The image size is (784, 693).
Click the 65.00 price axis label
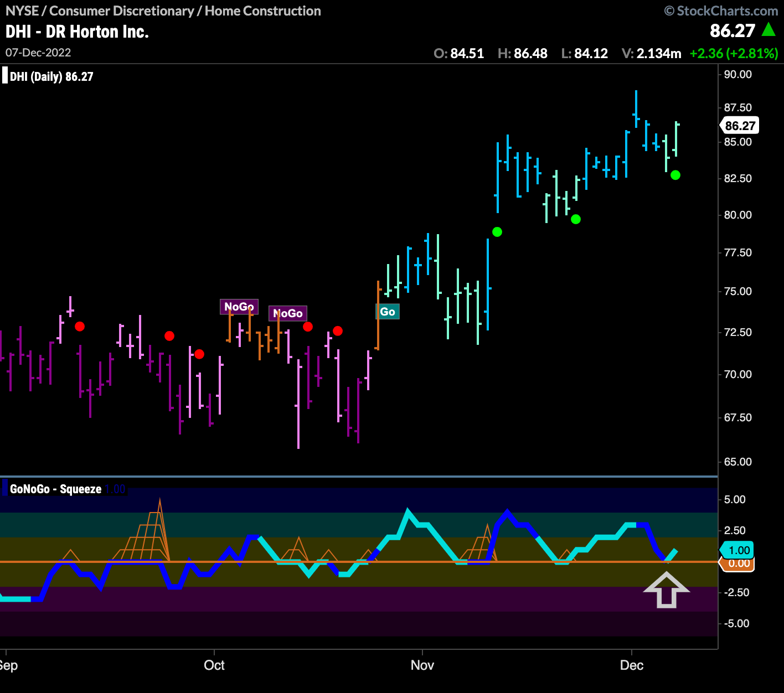[738, 462]
